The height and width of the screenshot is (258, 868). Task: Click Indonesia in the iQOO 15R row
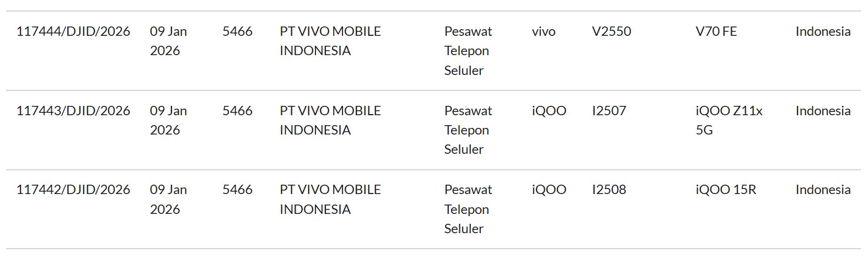point(823,190)
